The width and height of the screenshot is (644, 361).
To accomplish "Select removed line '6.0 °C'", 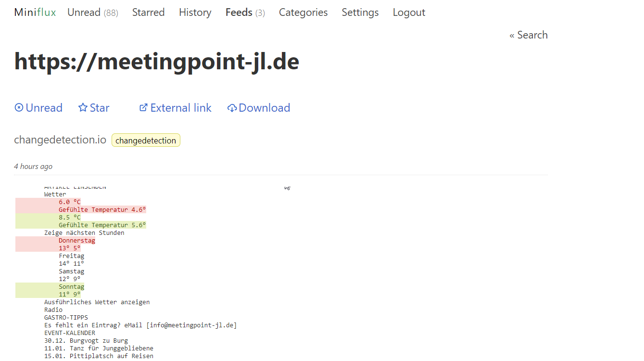I will tap(70, 202).
